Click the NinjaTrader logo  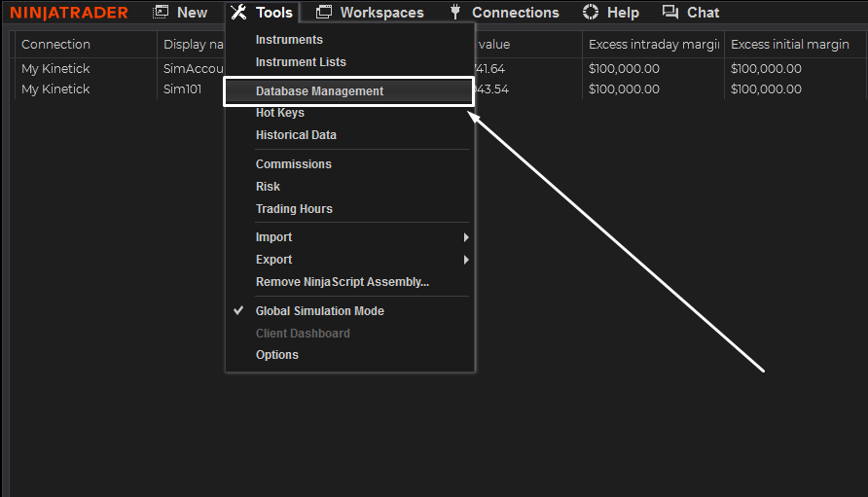[69, 13]
